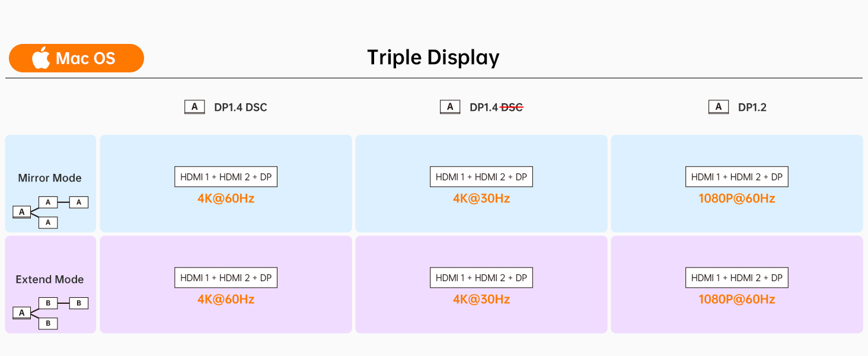Image resolution: width=868 pixels, height=356 pixels.
Task: Click the laptop icon beside struck-through DSC
Action: pos(450,107)
